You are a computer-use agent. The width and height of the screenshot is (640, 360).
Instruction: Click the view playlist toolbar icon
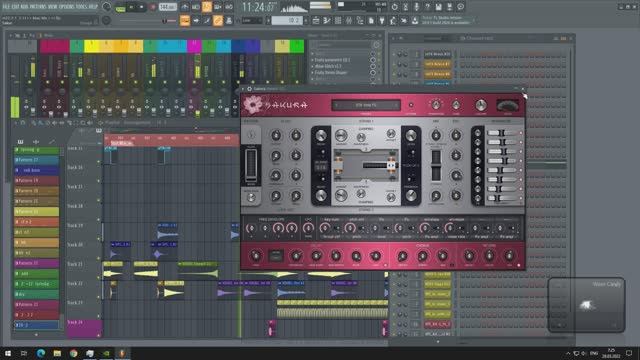coord(316,20)
